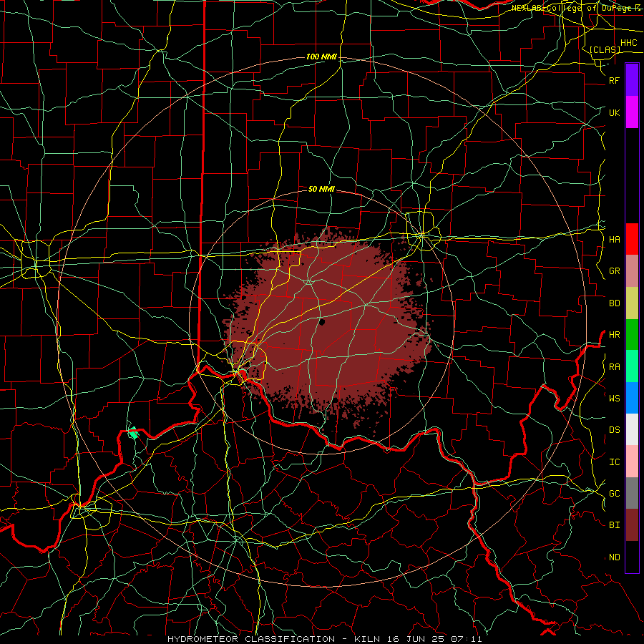Click the 16 JUN 25 date text

coord(415,639)
